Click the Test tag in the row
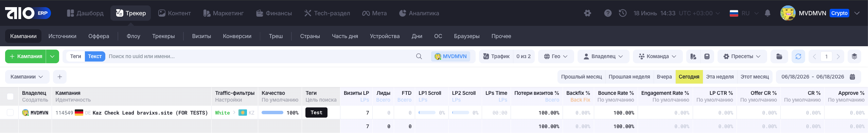The height and width of the screenshot is (138, 868). click(316, 113)
